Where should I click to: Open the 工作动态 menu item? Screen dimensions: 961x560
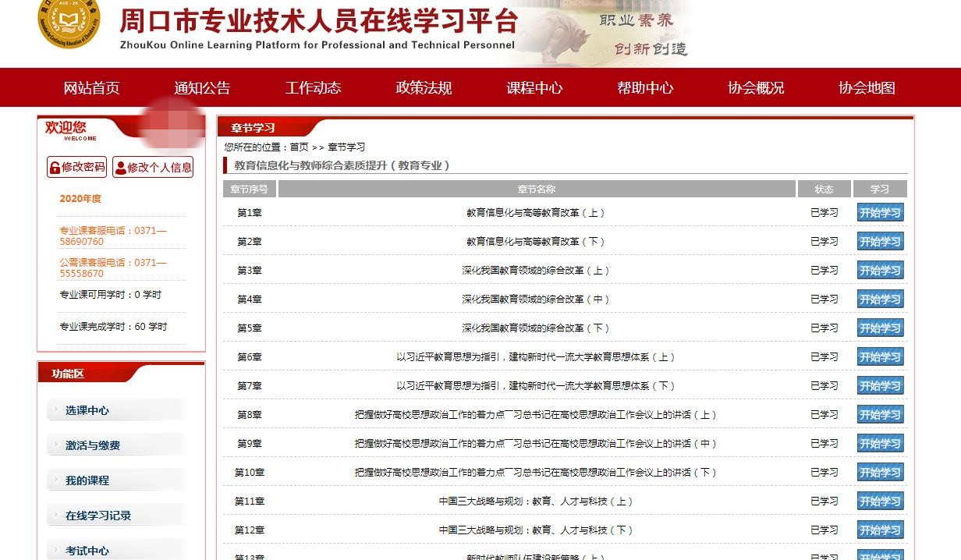(313, 88)
